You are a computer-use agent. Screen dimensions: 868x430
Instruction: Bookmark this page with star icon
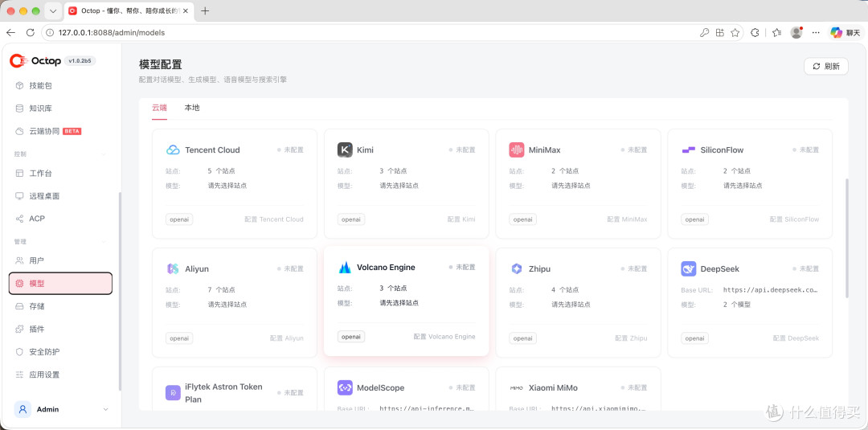(x=735, y=33)
